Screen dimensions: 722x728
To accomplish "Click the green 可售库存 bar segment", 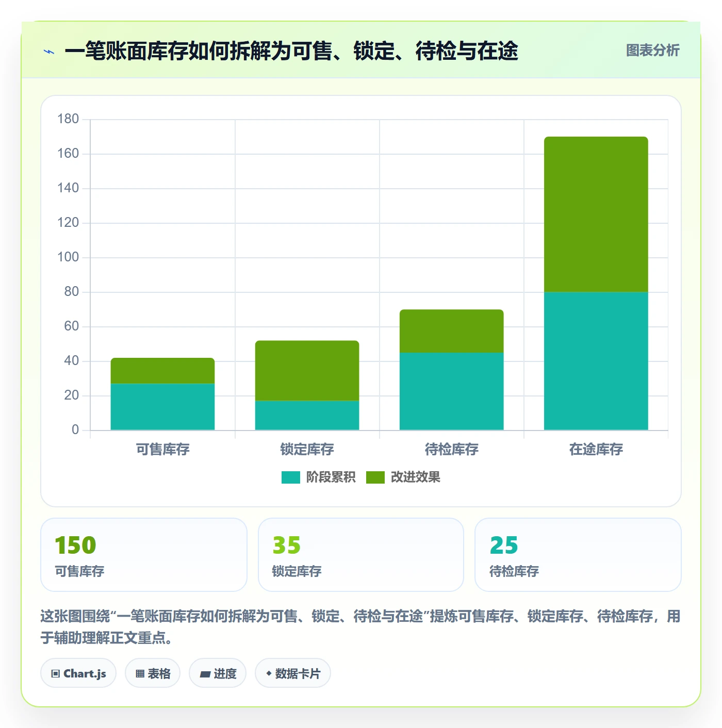I will coord(163,371).
